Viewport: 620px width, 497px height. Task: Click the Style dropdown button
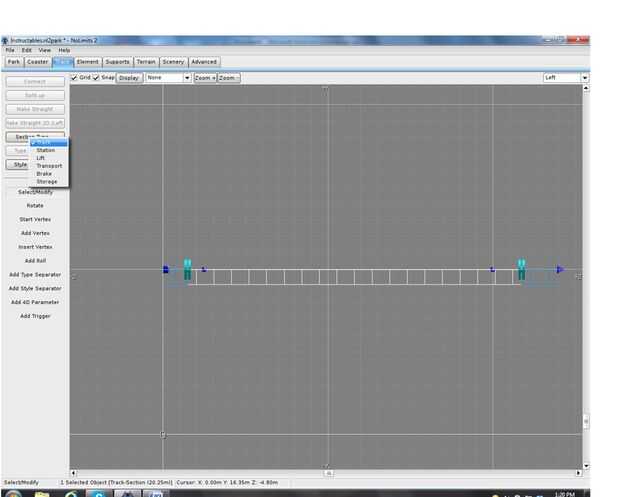tap(18, 164)
